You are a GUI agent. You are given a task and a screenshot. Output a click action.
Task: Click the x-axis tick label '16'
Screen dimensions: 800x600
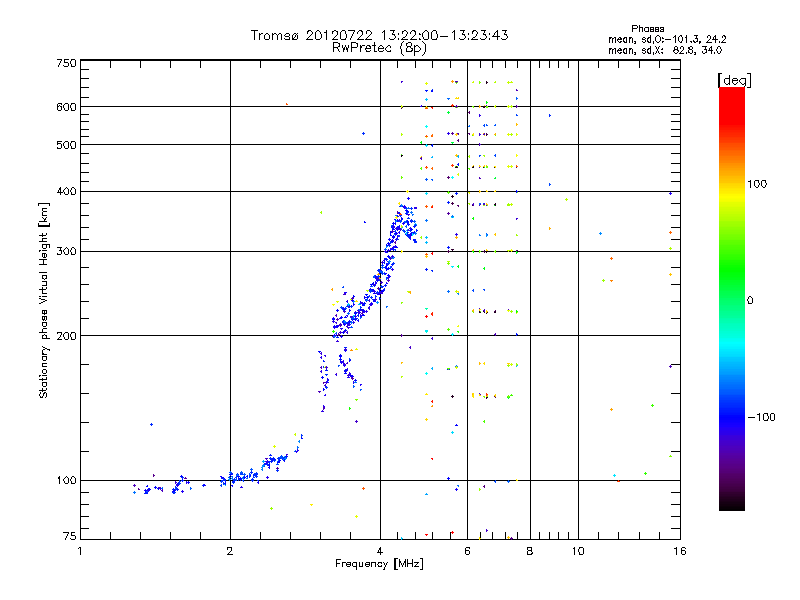680,551
